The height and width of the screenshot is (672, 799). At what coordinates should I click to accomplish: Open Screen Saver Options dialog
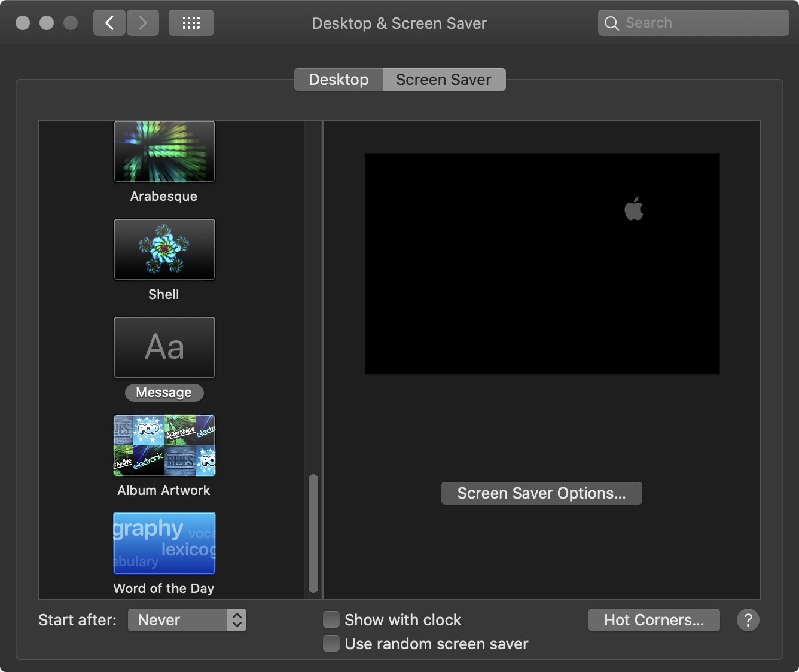click(542, 493)
